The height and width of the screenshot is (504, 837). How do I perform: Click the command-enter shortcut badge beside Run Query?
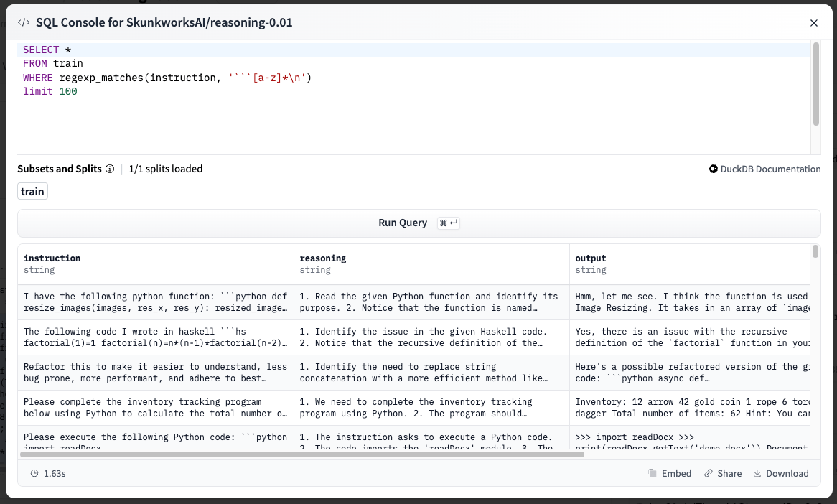point(447,223)
